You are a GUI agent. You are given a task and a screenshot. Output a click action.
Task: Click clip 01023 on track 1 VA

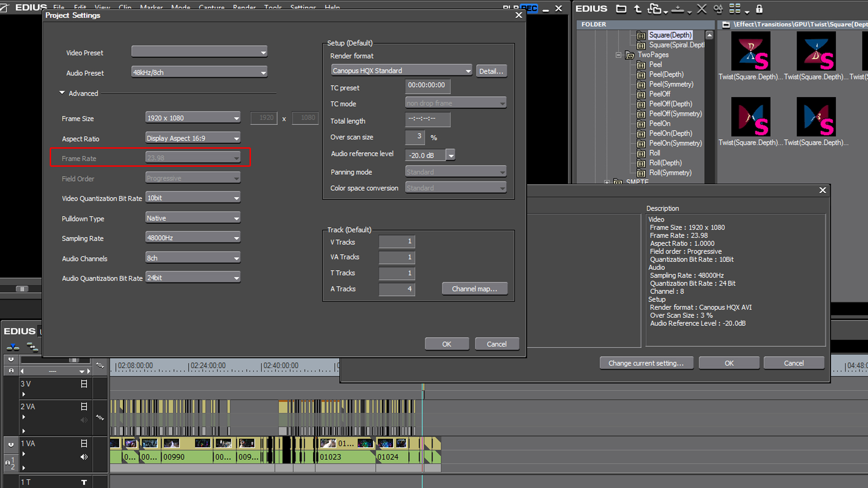[x=346, y=457]
